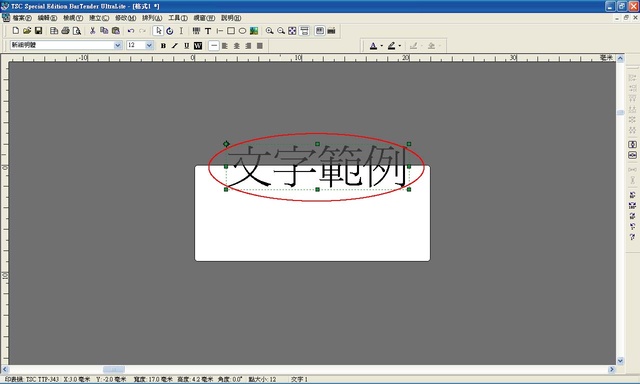The height and width of the screenshot is (384, 640).
Task: Open the font color A dropdown arrow
Action: (382, 46)
